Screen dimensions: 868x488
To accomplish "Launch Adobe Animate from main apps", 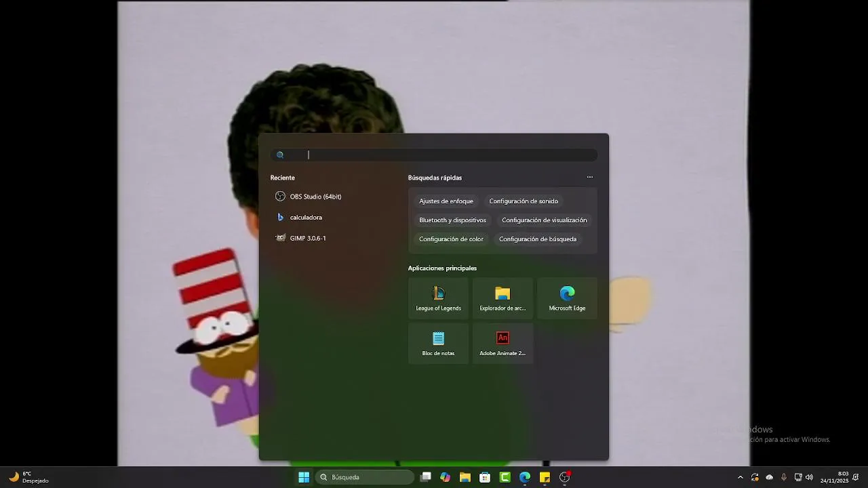I will [502, 344].
